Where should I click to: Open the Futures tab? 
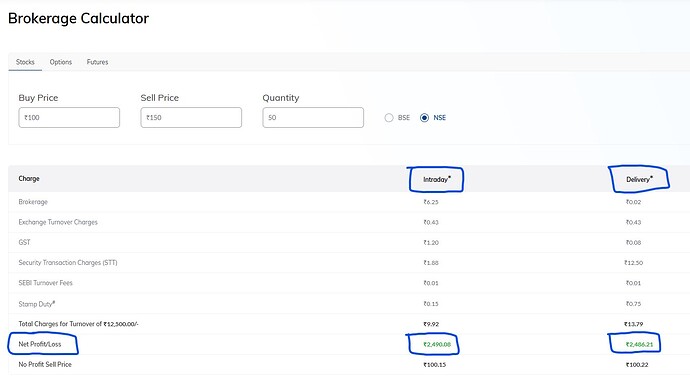click(97, 62)
